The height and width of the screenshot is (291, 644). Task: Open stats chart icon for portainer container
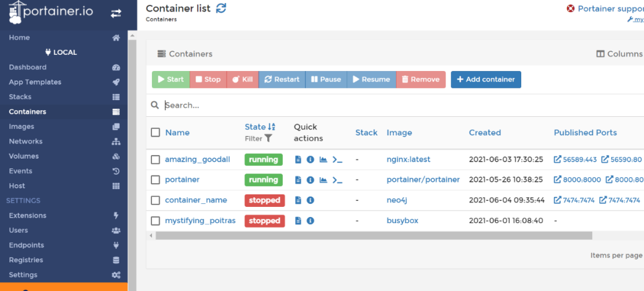(x=323, y=179)
